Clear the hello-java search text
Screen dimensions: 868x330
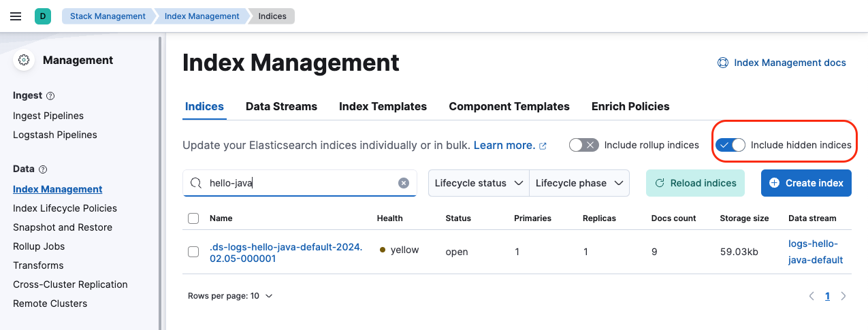[404, 183]
